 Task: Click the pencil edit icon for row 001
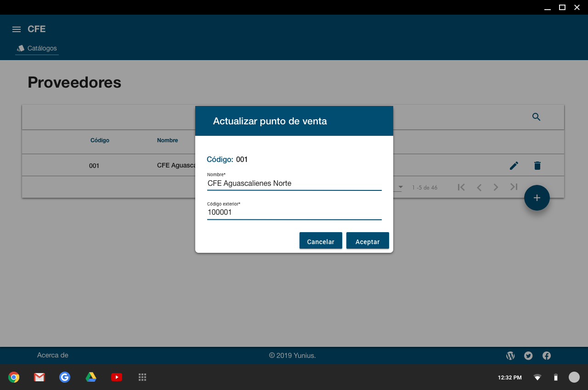(514, 166)
